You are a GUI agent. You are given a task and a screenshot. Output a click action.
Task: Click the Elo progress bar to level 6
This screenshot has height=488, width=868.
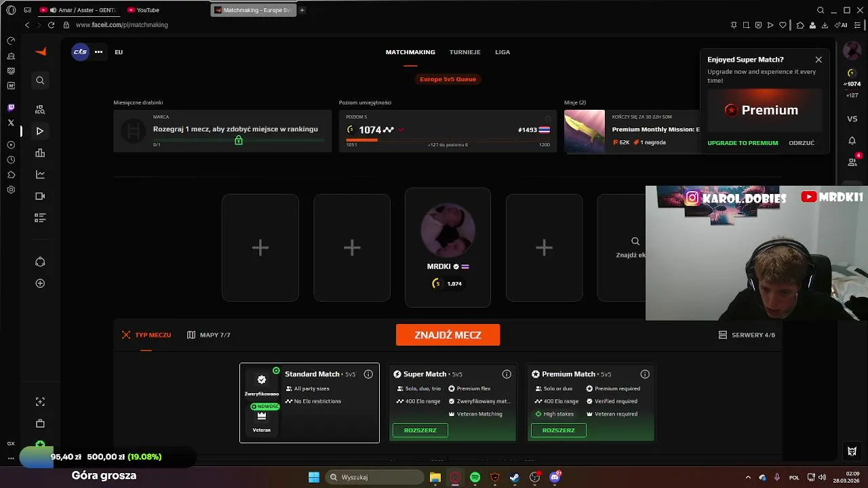tap(448, 140)
